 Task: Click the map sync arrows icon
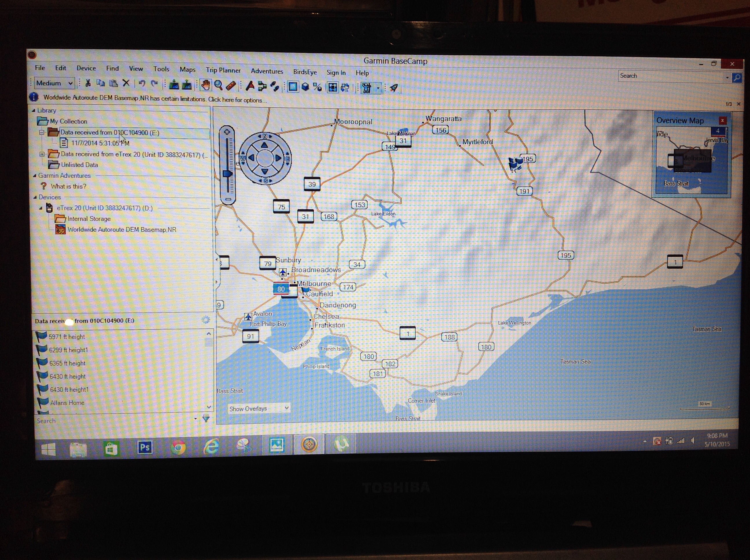pos(345,88)
